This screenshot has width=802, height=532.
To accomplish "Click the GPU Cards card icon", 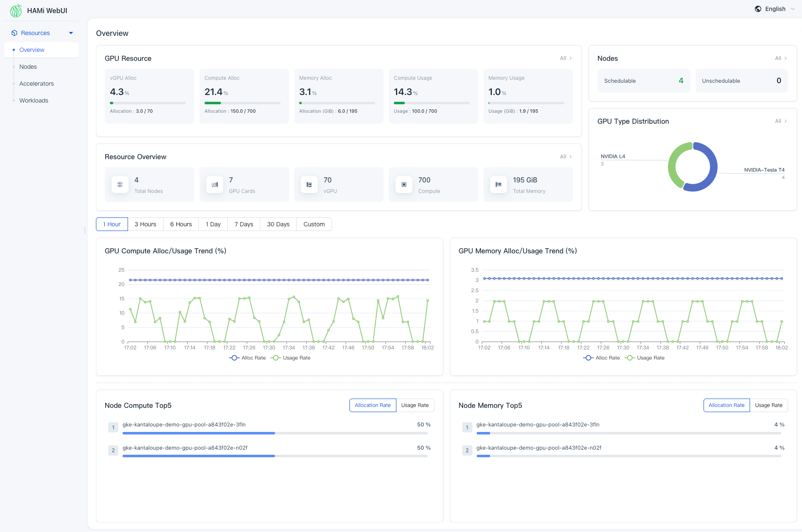I will (x=214, y=185).
